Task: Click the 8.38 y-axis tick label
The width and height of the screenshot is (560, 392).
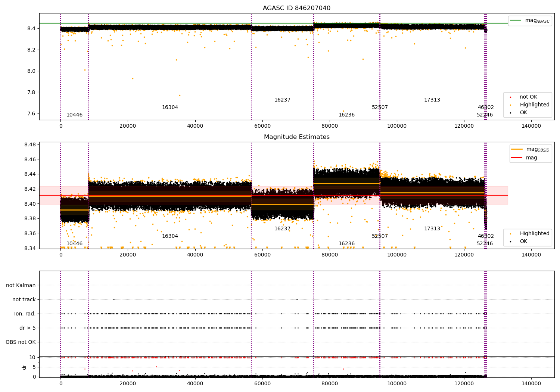Action: pyautogui.click(x=30, y=219)
